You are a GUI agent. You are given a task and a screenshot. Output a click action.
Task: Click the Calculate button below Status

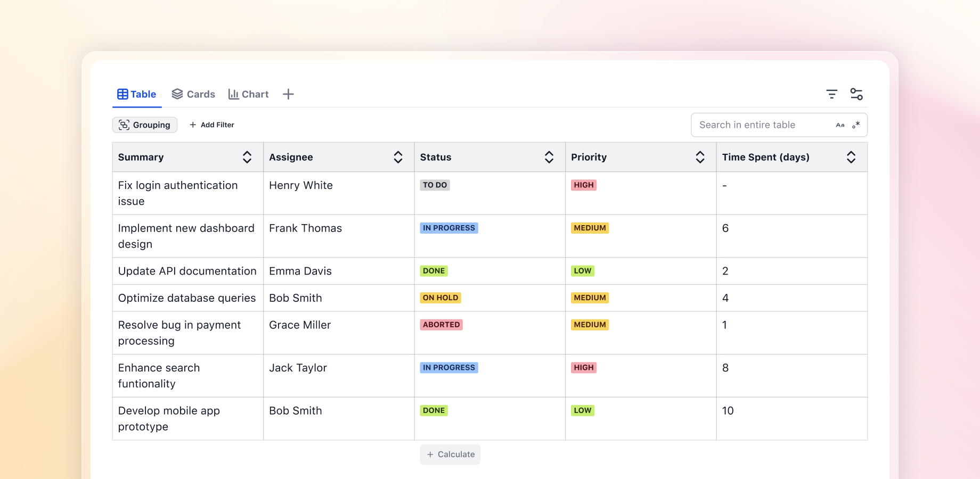coord(450,455)
